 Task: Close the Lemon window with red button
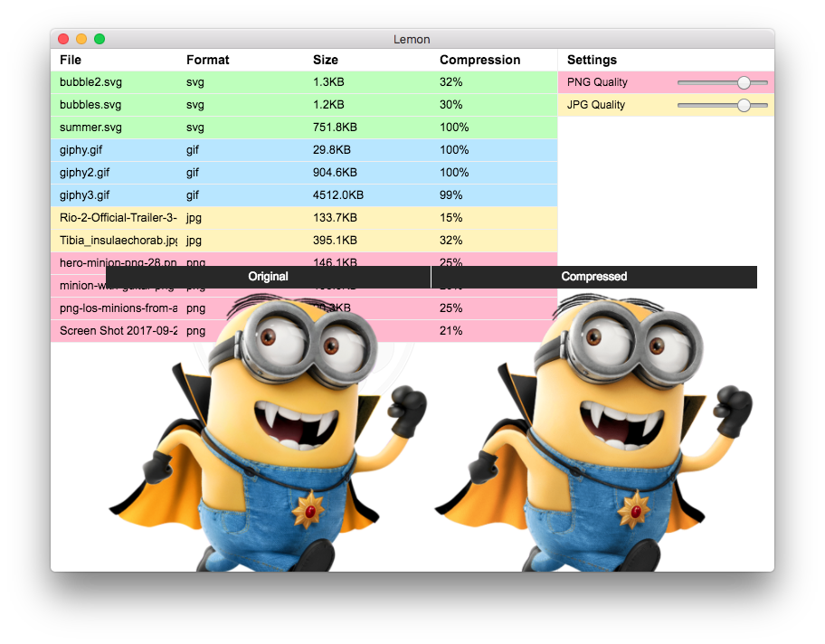[x=63, y=39]
